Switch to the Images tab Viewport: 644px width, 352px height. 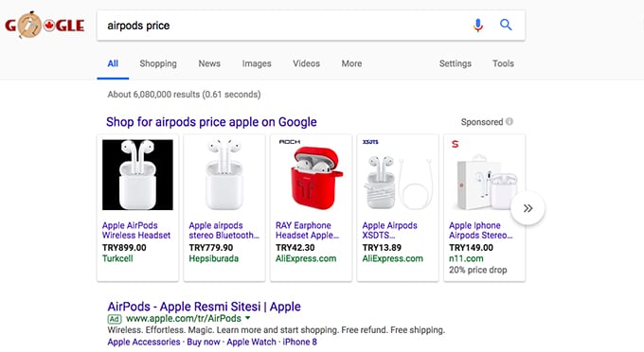pos(257,63)
